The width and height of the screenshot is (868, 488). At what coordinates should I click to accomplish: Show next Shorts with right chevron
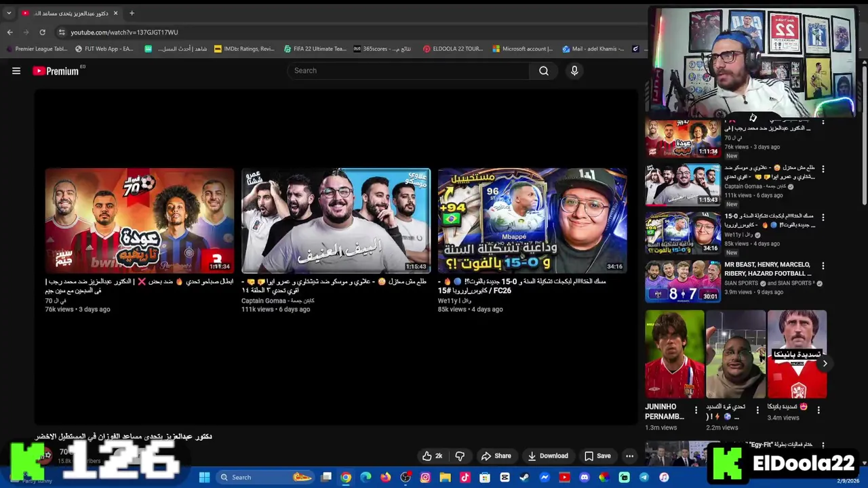825,363
